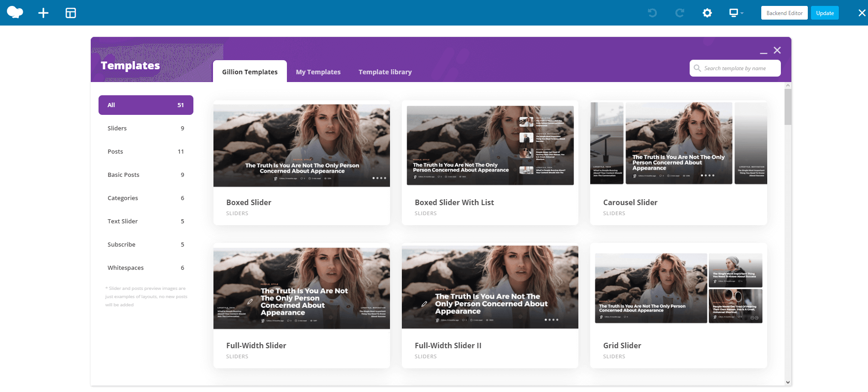Select the Whitespaces category filter
This screenshot has height=392, width=868.
point(146,268)
